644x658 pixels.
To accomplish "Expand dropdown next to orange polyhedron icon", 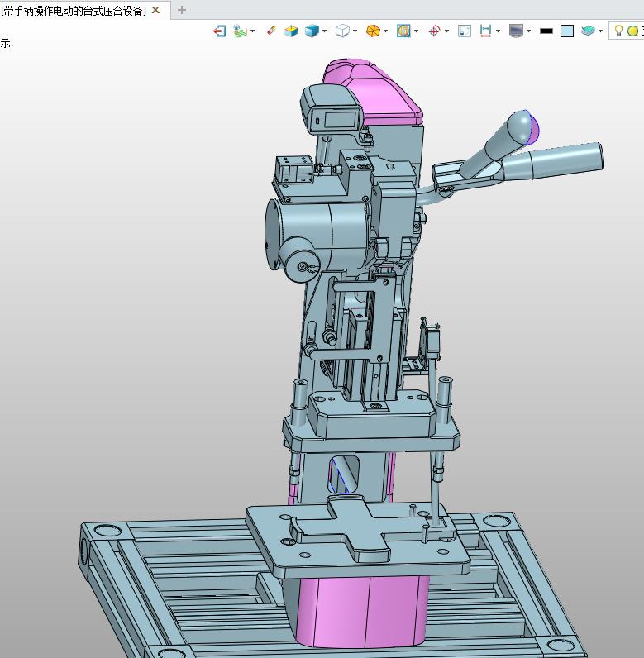I will [x=385, y=31].
